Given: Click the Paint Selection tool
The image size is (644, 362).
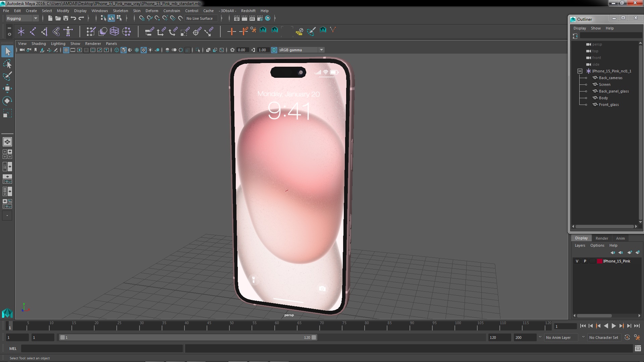Looking at the screenshot, I should click(x=7, y=76).
